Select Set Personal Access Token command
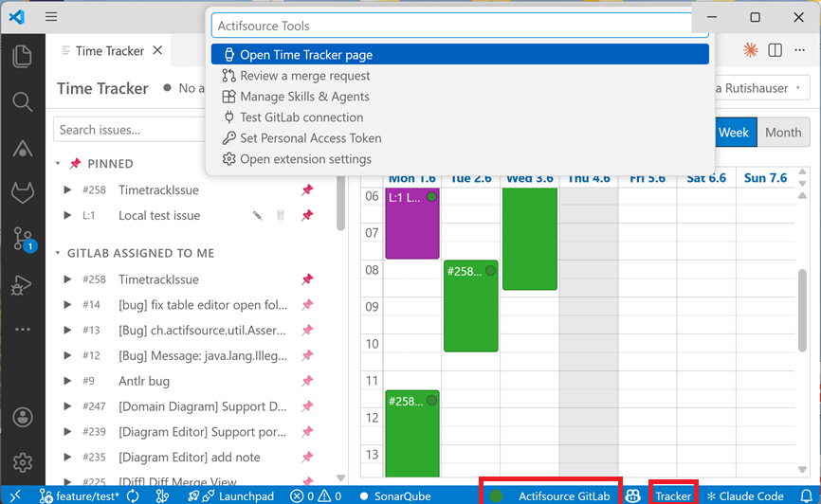Viewport: 821px width, 504px height. coord(460,138)
